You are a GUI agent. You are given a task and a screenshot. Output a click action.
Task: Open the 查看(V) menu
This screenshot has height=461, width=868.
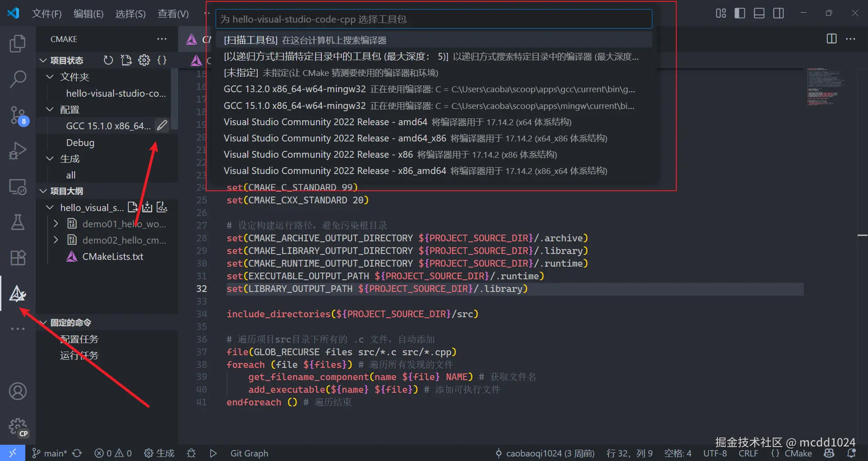click(x=173, y=14)
